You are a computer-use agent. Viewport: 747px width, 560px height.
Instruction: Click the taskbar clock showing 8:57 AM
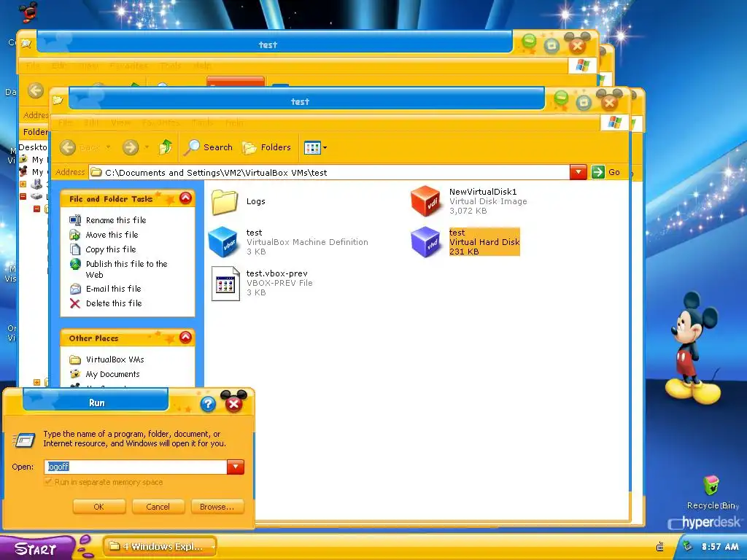720,547
